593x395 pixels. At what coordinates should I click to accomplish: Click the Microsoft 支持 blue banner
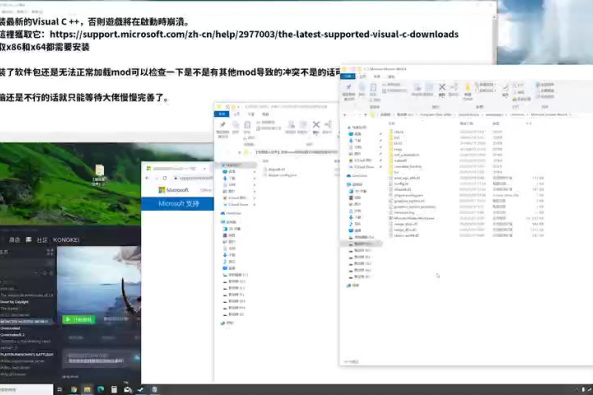(x=177, y=204)
